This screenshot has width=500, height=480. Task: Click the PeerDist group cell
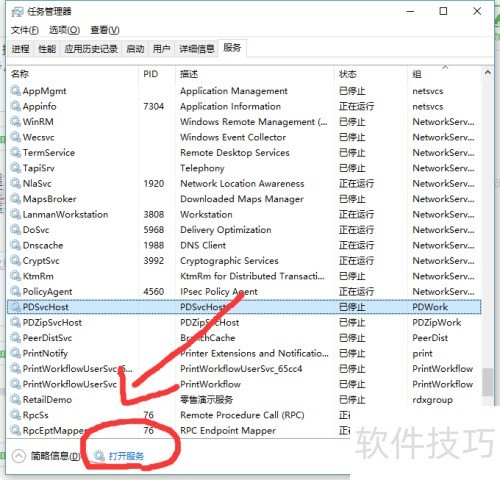430,338
